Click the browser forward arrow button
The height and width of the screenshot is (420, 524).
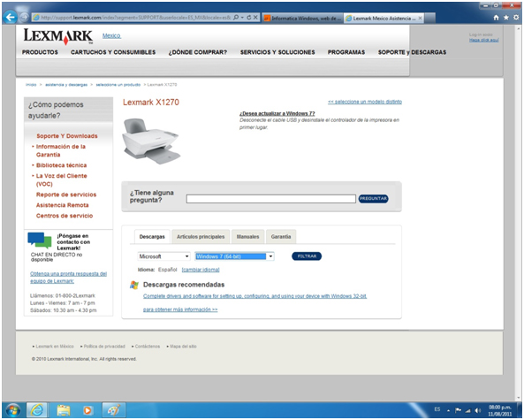[x=24, y=18]
